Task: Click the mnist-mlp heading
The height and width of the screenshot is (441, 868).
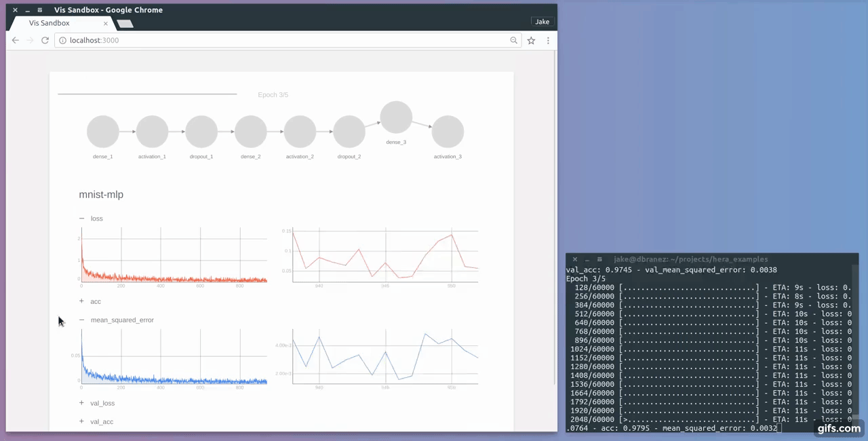Action: click(x=101, y=195)
